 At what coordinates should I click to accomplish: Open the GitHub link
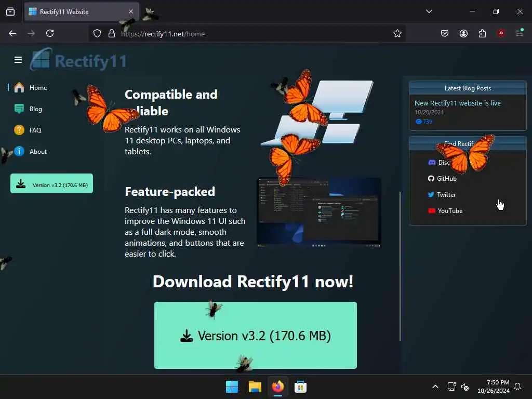(442, 179)
